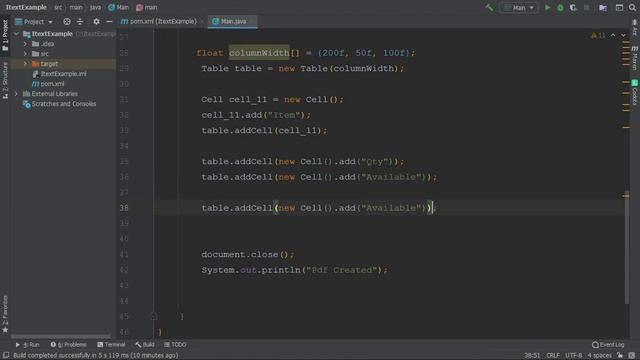Click the Stop process button

coord(587,7)
